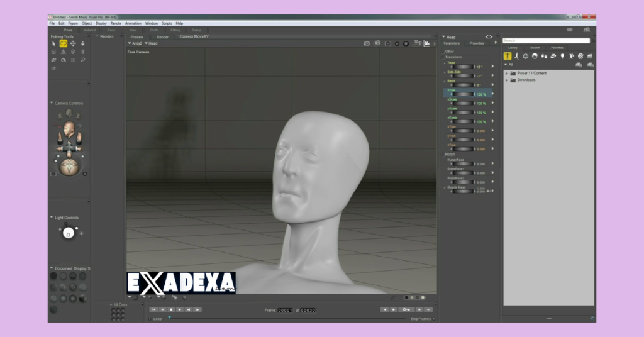Select the magnifier tool in Editing Tools
The image size is (644, 337).
coord(82,60)
